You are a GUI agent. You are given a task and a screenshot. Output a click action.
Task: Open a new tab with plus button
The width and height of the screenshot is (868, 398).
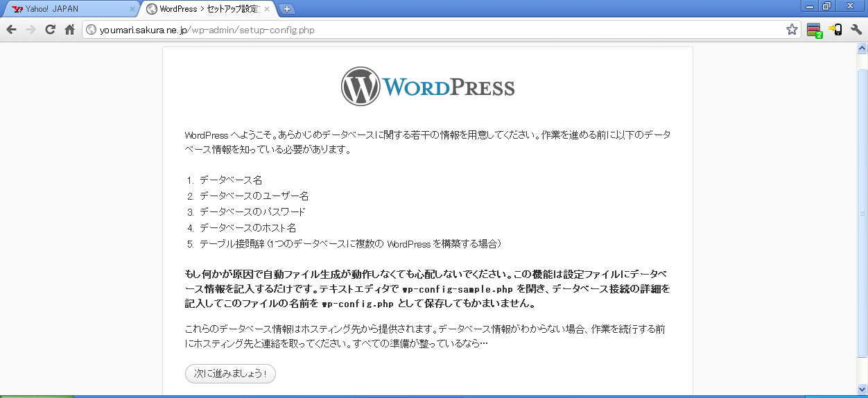click(x=287, y=9)
